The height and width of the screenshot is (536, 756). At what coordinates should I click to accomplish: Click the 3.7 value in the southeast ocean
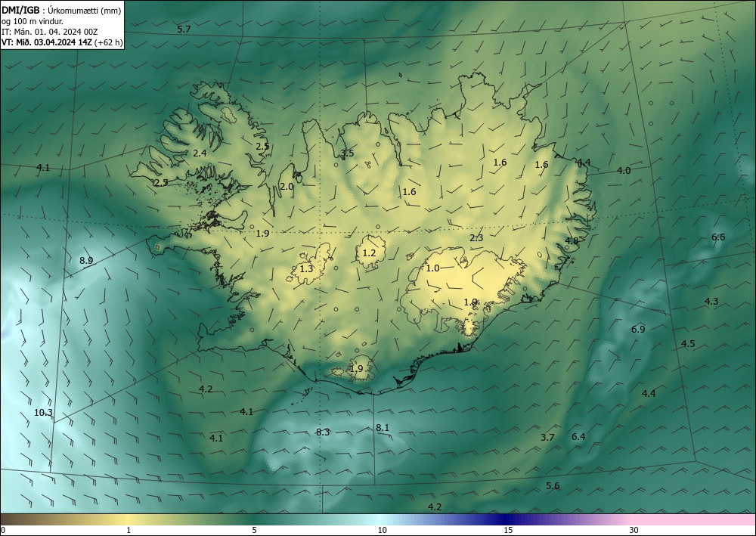pyautogui.click(x=547, y=438)
